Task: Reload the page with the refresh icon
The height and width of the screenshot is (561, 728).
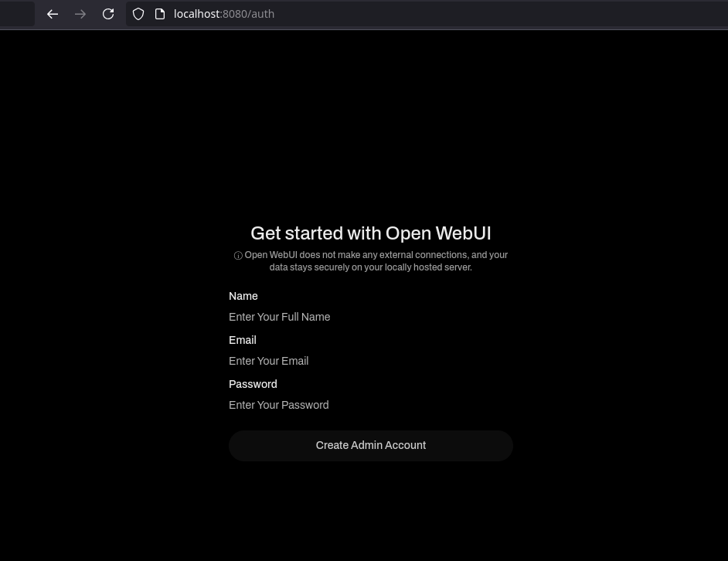Action: pos(108,14)
